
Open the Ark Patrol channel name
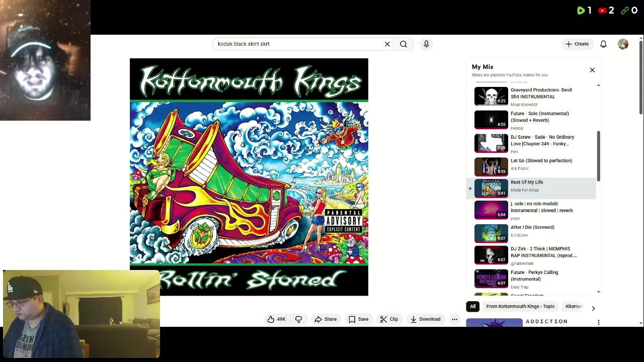tap(519, 169)
